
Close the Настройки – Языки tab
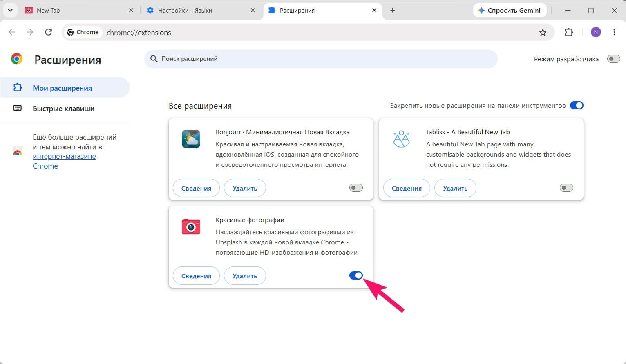[x=253, y=10]
